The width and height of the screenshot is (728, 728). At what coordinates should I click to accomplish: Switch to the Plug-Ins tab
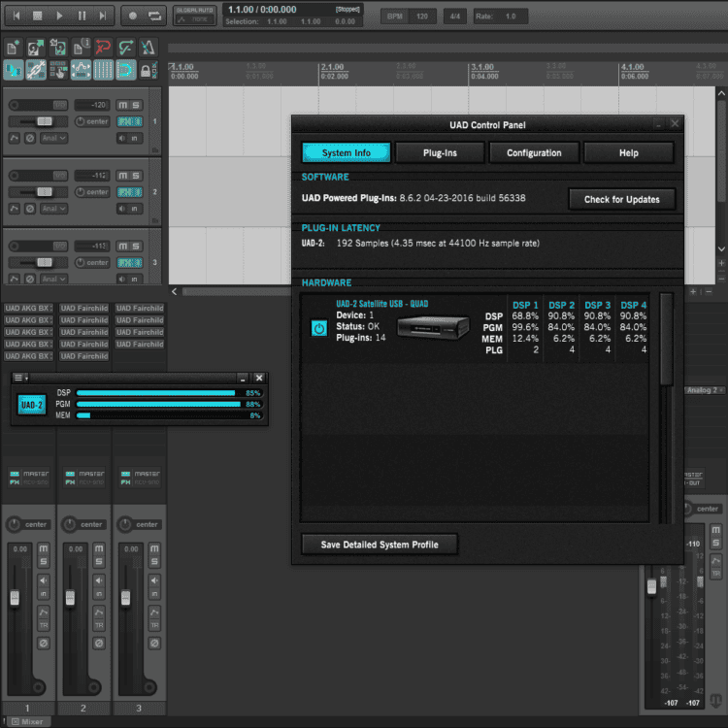click(x=440, y=152)
